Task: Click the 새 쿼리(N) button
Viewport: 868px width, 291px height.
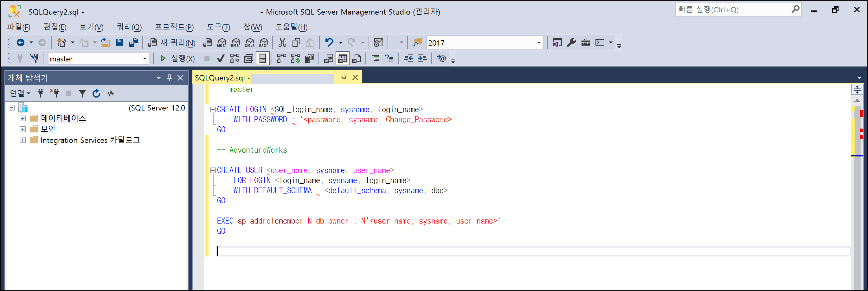Action: [171, 42]
